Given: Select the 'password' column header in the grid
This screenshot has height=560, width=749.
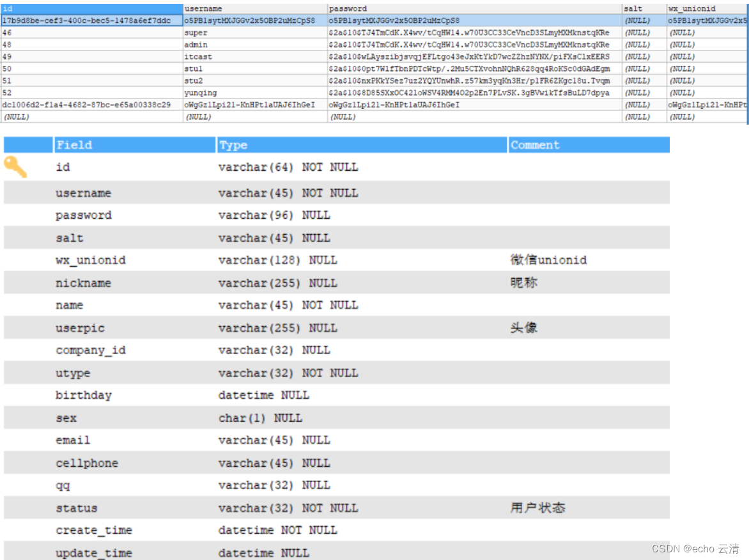Looking at the screenshot, I should coord(474,8).
